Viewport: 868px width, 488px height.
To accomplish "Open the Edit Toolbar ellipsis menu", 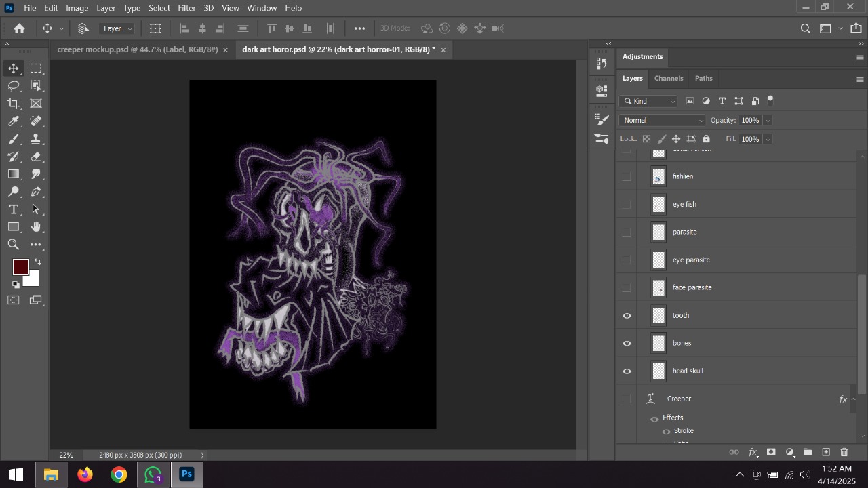I will tap(36, 245).
